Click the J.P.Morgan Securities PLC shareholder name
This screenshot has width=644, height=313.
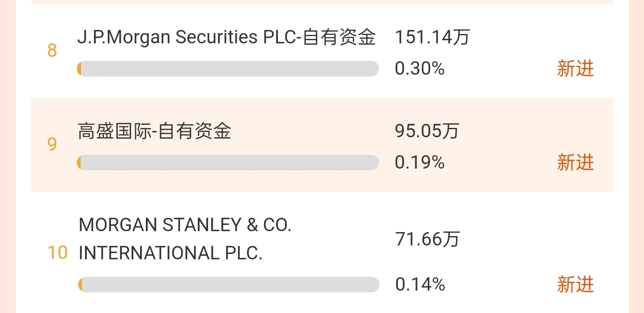pos(226,37)
